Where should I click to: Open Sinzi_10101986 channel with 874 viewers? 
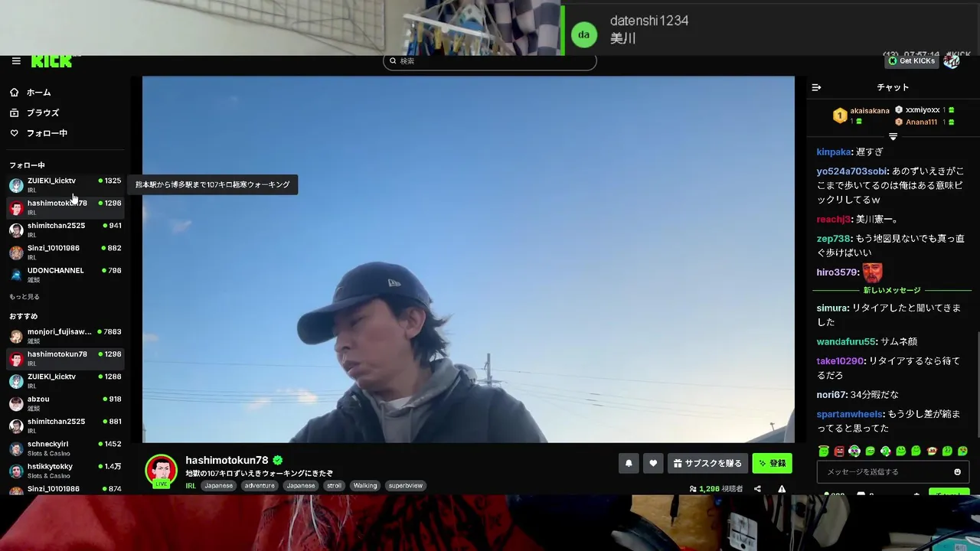point(65,490)
